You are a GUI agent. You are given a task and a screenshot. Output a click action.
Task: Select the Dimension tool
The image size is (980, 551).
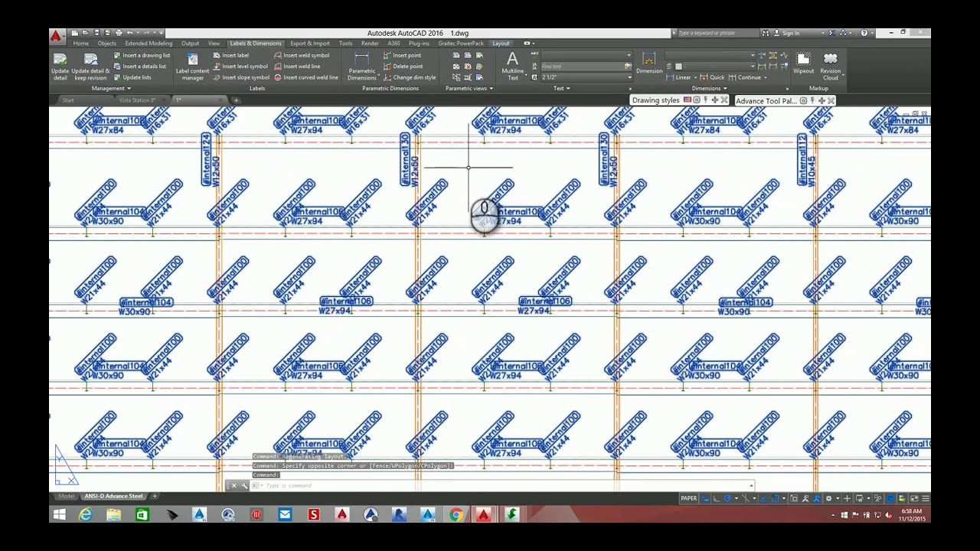648,64
